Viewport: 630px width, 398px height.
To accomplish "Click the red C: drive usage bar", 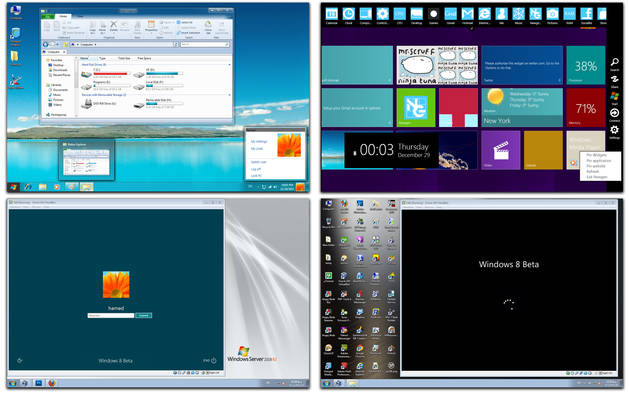I will click(x=110, y=74).
